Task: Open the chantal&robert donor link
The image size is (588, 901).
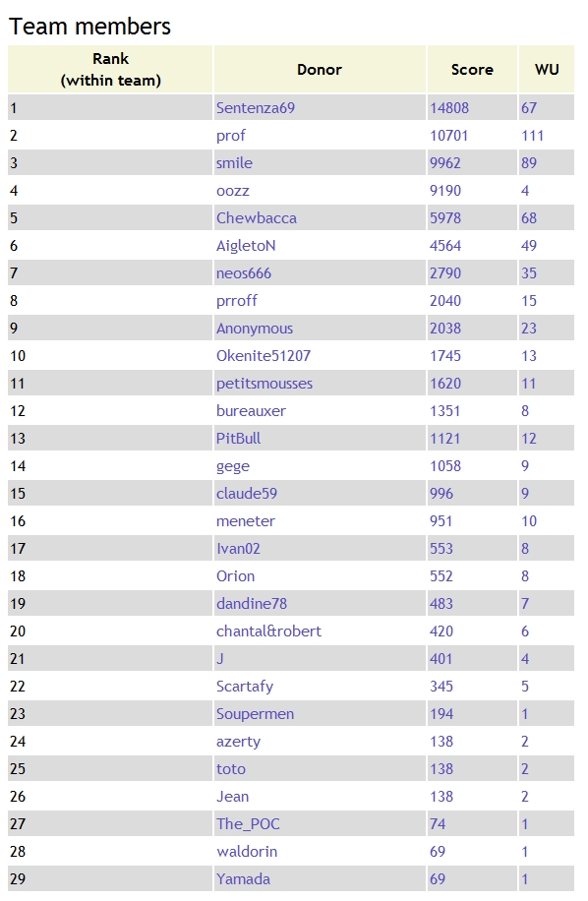Action: pos(268,631)
